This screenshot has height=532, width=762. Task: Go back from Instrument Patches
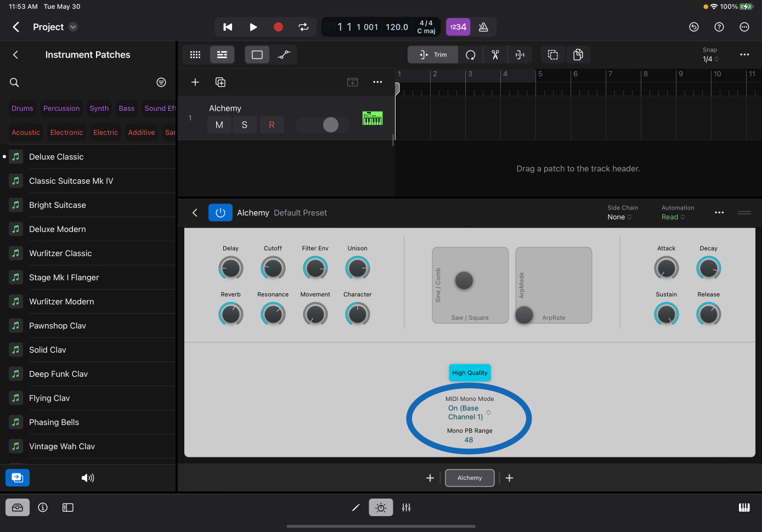[x=15, y=55]
